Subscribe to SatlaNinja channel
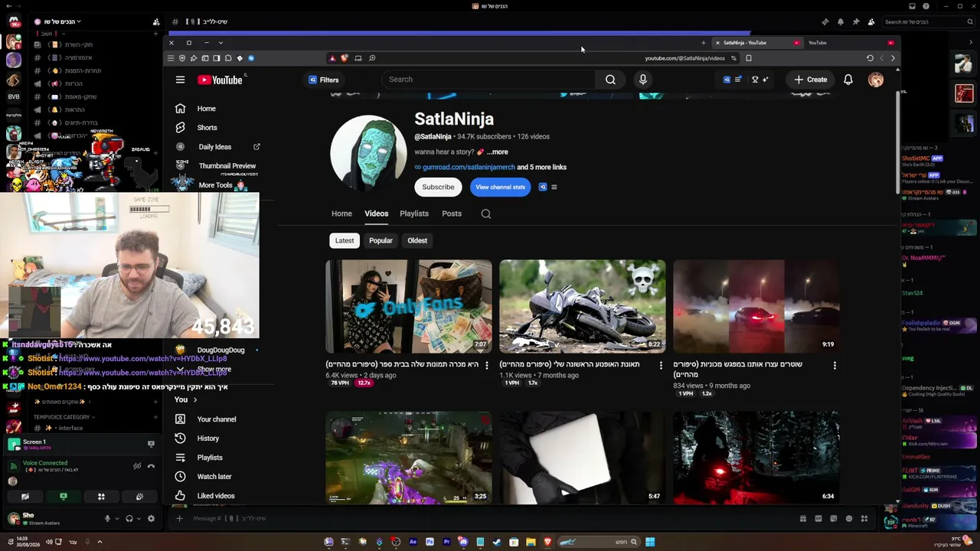 (x=438, y=187)
